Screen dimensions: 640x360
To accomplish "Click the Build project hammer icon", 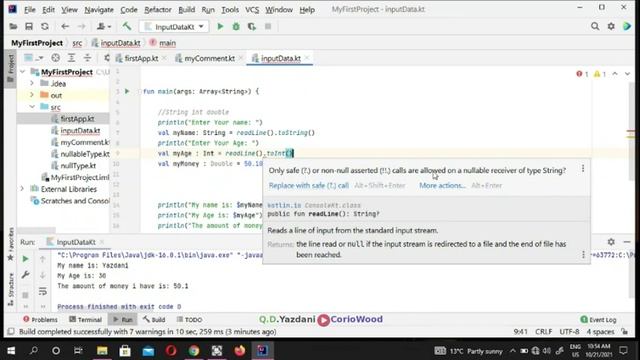I will (127, 27).
